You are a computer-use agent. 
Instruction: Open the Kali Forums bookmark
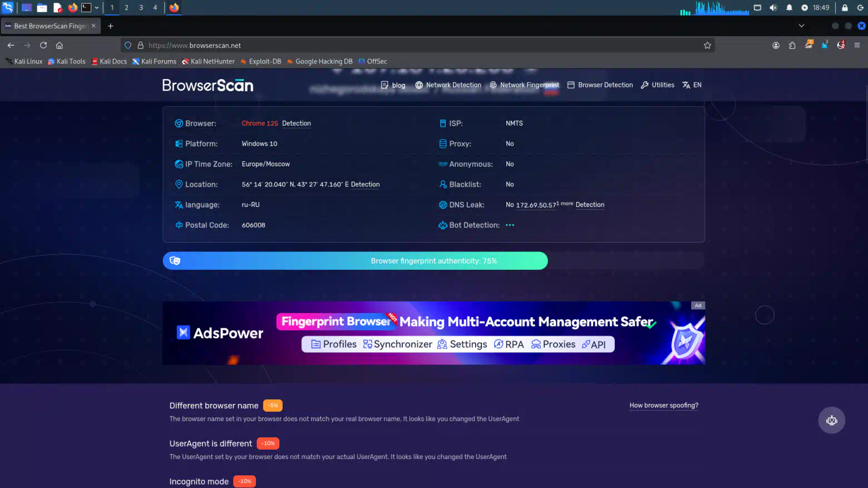154,61
